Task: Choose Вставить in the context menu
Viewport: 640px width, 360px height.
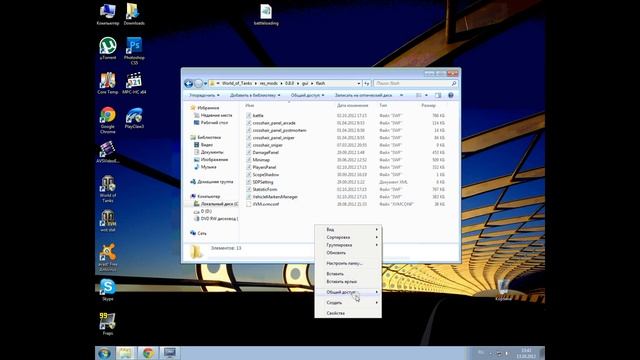Action: pos(348,274)
